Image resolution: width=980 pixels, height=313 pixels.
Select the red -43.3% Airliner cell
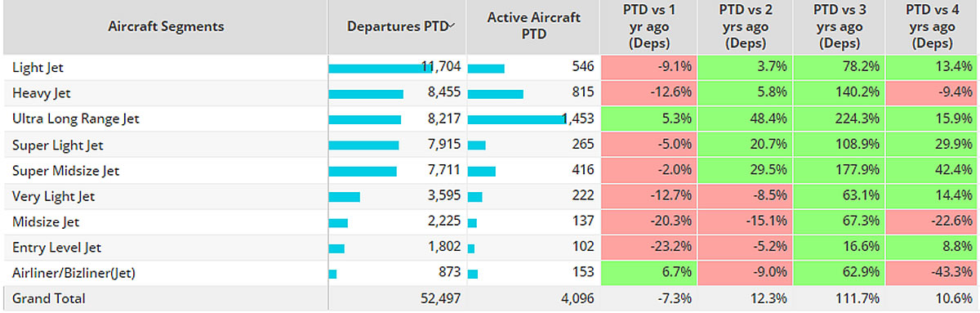click(x=933, y=273)
